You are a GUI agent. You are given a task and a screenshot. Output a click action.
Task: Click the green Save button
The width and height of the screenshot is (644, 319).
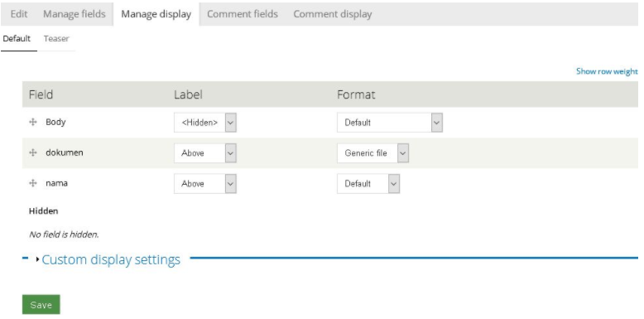tap(41, 305)
